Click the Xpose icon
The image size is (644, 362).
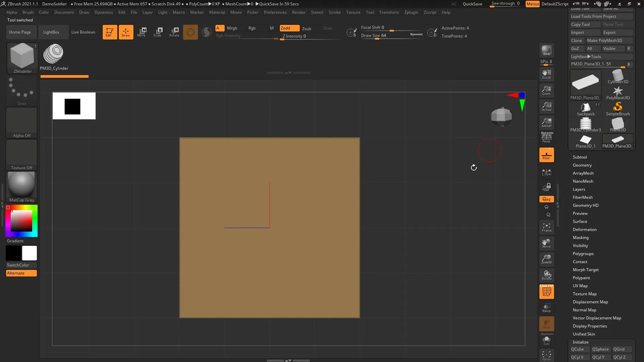click(x=546, y=355)
